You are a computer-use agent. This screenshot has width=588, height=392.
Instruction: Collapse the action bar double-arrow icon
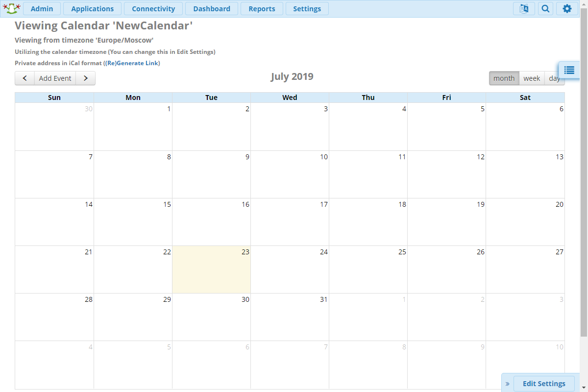point(508,384)
